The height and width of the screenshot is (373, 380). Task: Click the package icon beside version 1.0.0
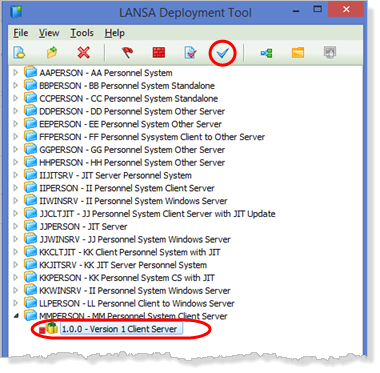(52, 329)
